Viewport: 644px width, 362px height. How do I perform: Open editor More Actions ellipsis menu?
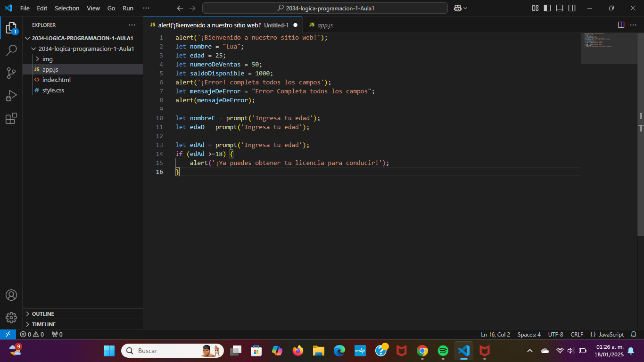click(x=634, y=25)
